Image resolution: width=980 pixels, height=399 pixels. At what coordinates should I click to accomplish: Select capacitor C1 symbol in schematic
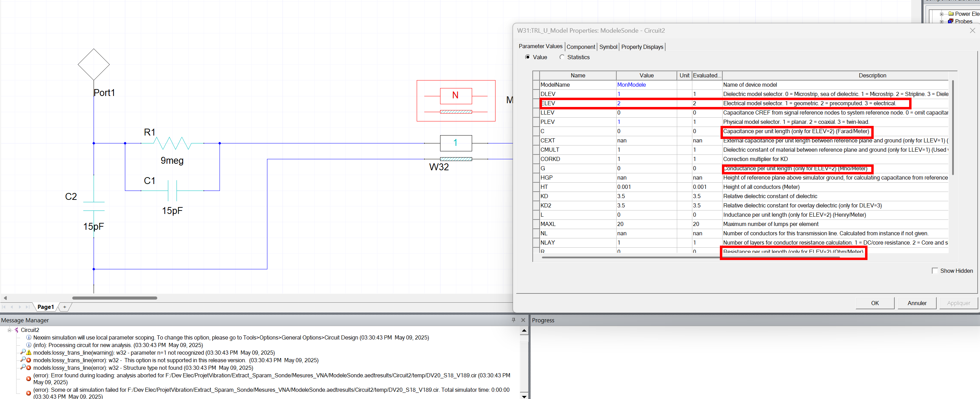pyautogui.click(x=172, y=191)
